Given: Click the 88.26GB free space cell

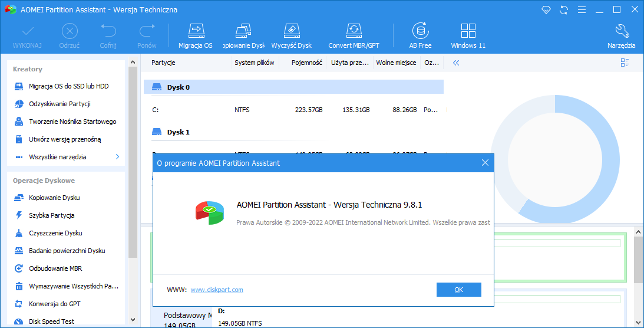Looking at the screenshot, I should pyautogui.click(x=405, y=110).
